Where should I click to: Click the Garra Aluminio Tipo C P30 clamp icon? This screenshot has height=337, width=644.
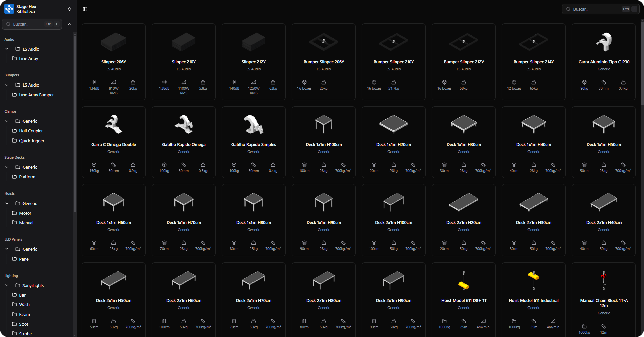tap(603, 42)
